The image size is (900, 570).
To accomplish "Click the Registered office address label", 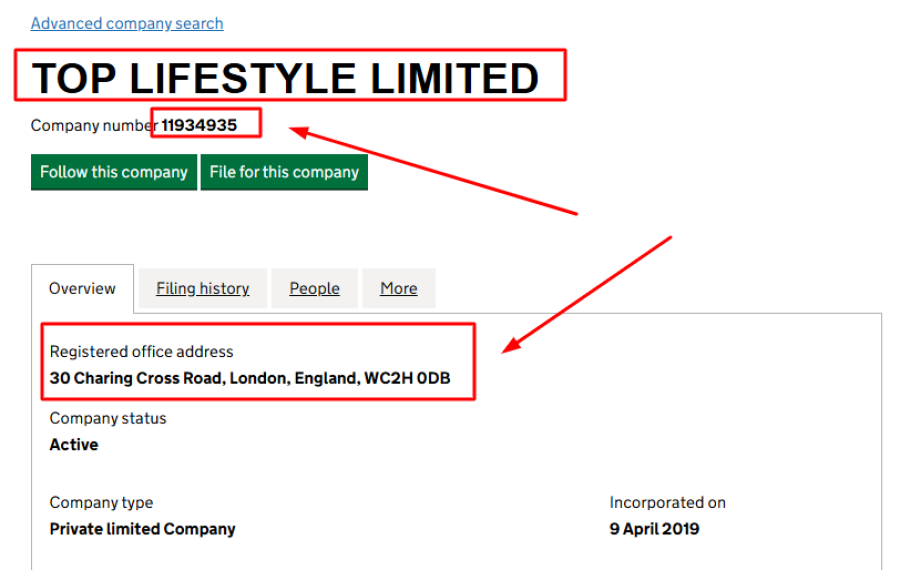I will [141, 351].
